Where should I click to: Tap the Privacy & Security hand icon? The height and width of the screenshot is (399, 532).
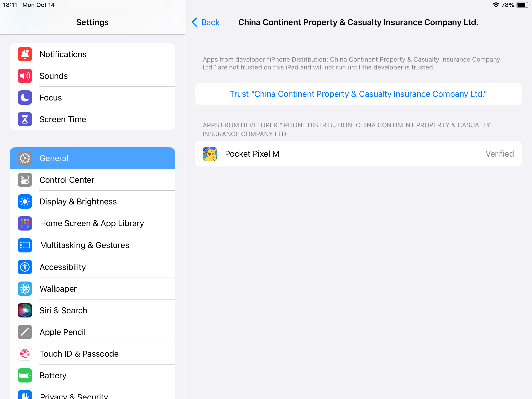point(25,395)
